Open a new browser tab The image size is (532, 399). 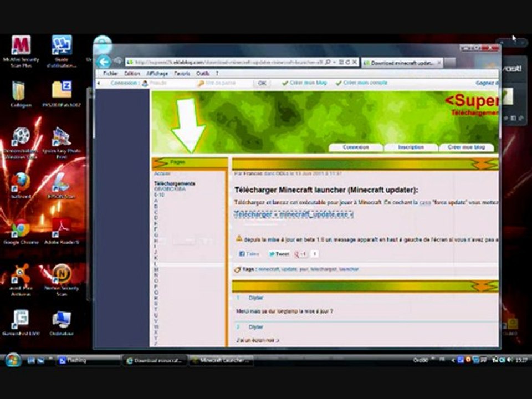(450, 63)
